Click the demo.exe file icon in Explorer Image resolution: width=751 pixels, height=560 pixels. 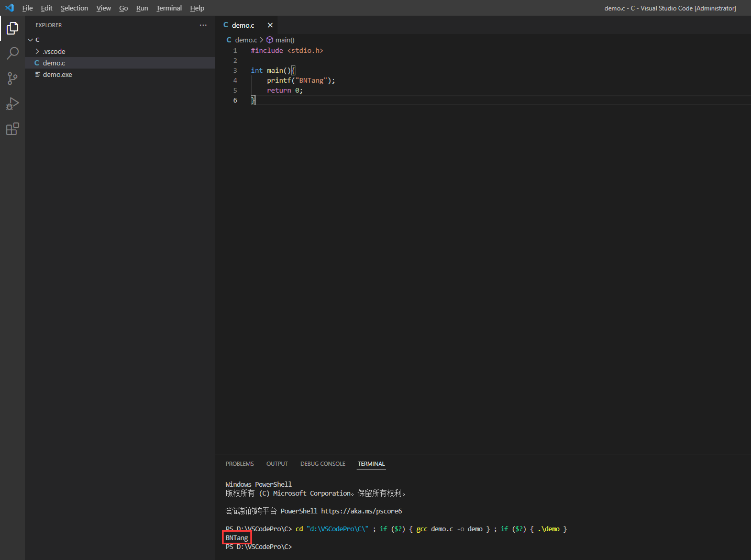coord(37,74)
